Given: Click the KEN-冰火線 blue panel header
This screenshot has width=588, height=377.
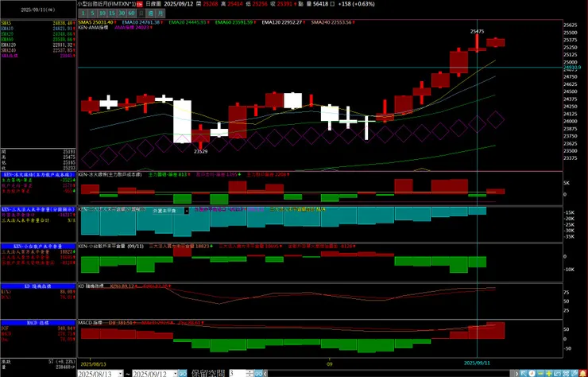Looking at the screenshot, I should tap(38, 175).
